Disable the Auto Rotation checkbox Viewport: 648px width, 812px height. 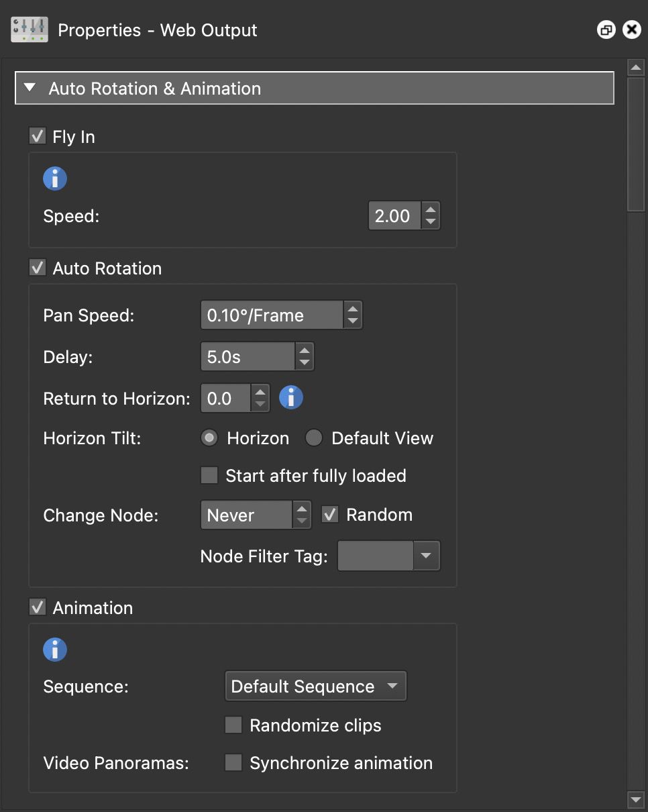(x=37, y=268)
